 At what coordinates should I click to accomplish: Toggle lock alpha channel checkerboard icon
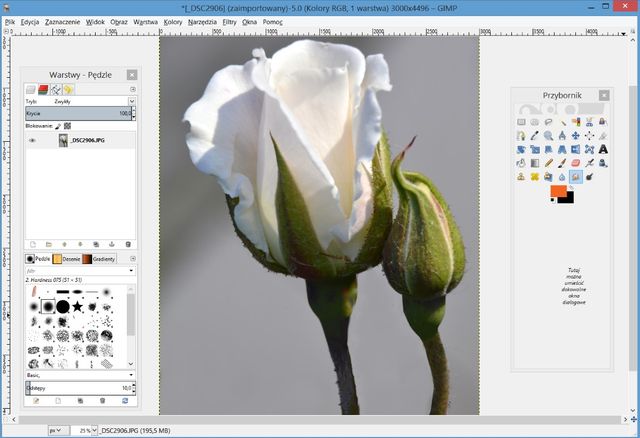(x=67, y=127)
